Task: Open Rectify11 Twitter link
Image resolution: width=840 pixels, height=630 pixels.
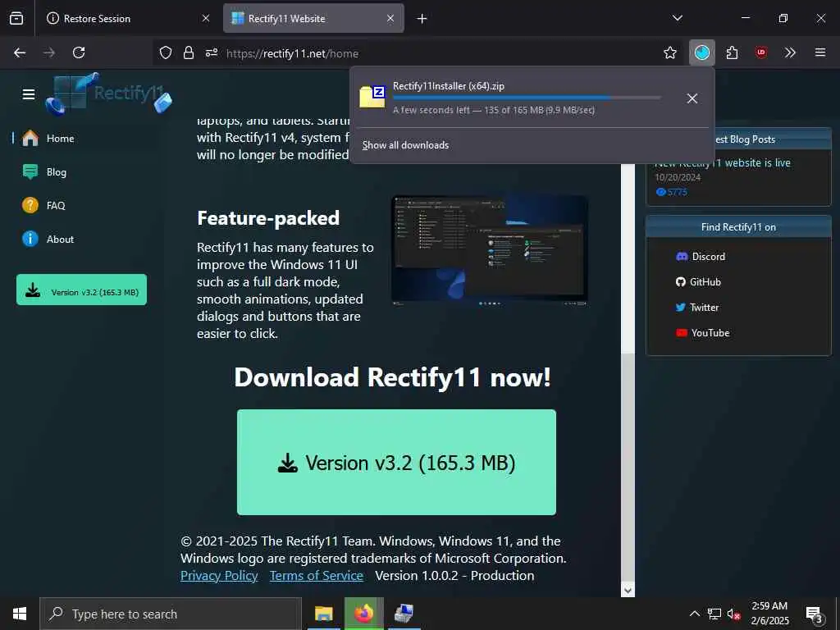Action: coord(697,308)
